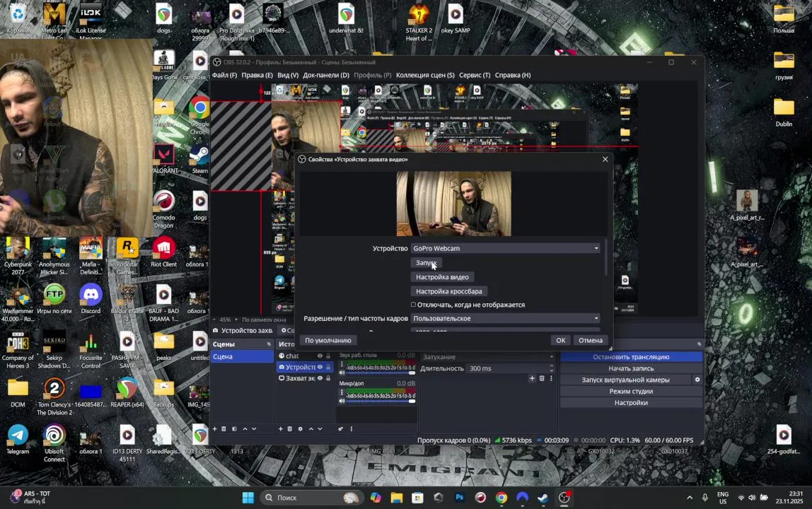Move selected source up in Sources panel
The height and width of the screenshot is (509, 812).
pyautogui.click(x=311, y=428)
